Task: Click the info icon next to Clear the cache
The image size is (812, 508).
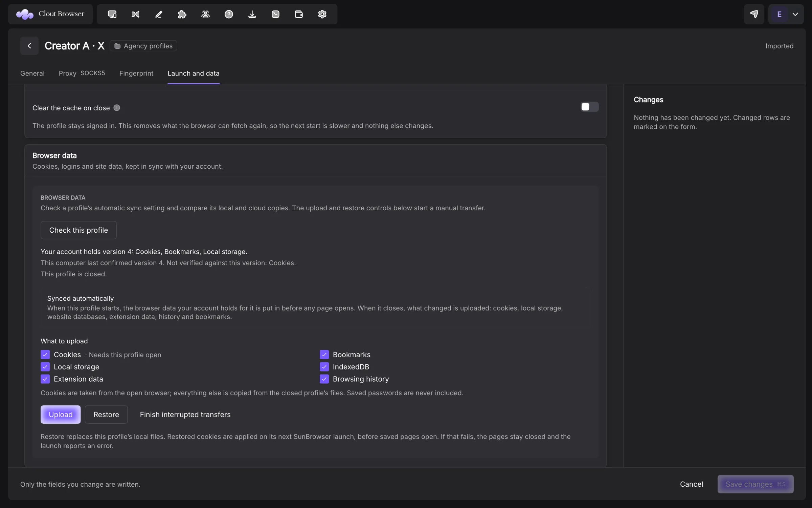Action: point(117,108)
